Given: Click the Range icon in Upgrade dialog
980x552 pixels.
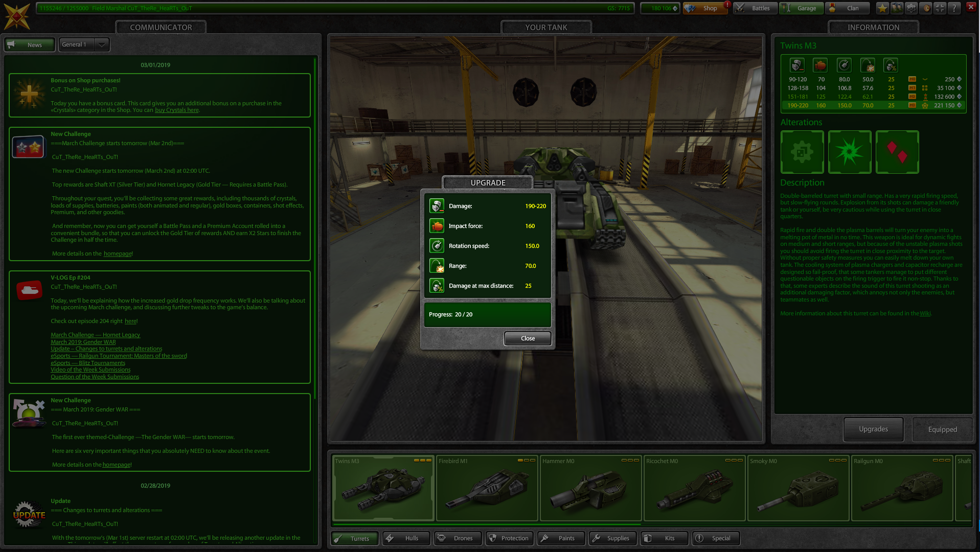Looking at the screenshot, I should (x=437, y=266).
